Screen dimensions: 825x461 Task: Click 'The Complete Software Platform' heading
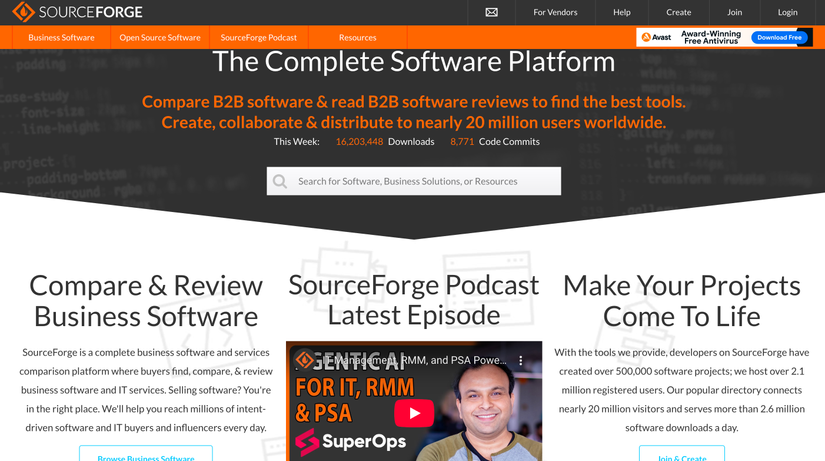[x=414, y=62]
